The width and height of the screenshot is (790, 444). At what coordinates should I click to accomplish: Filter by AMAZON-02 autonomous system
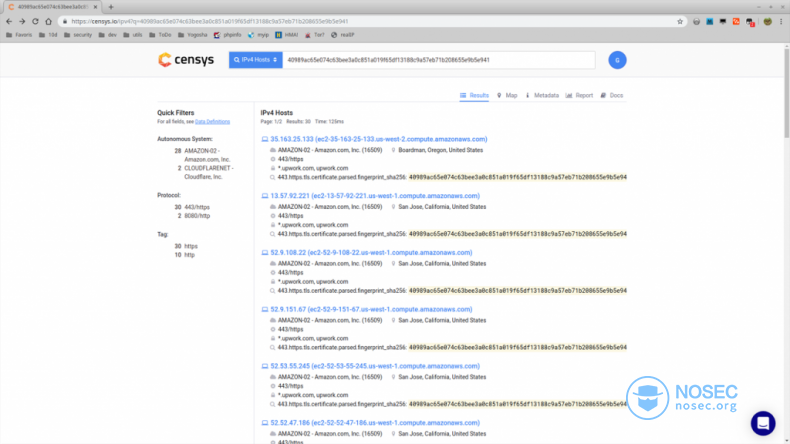point(207,155)
